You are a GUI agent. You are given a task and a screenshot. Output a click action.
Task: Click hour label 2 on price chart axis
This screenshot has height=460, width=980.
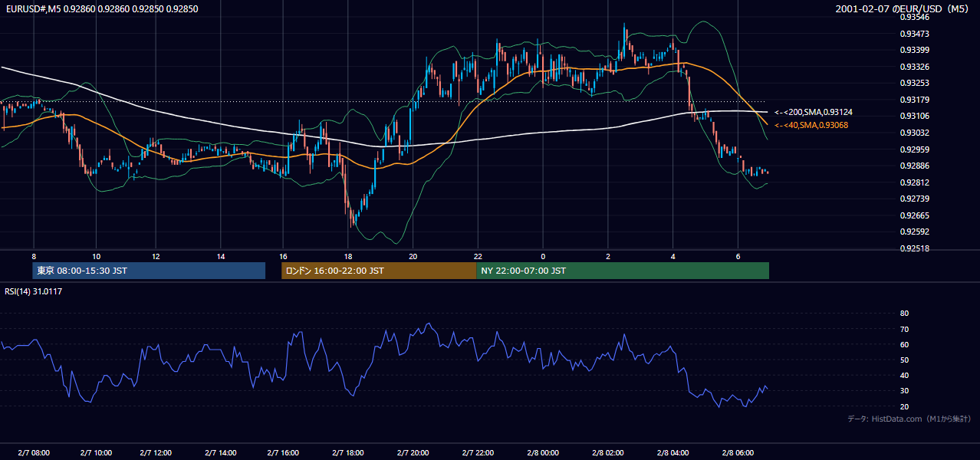pyautogui.click(x=608, y=256)
